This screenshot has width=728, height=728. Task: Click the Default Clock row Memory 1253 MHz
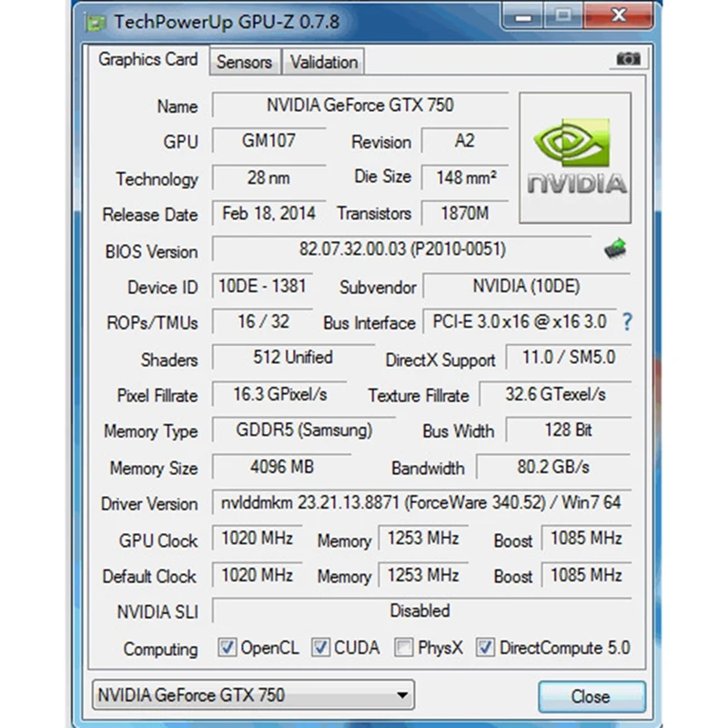[423, 575]
